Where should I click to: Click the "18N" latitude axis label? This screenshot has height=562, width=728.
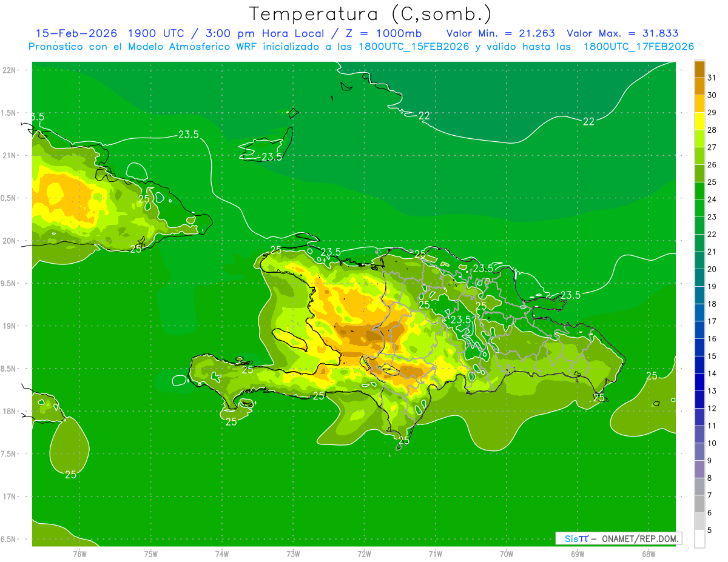point(9,411)
